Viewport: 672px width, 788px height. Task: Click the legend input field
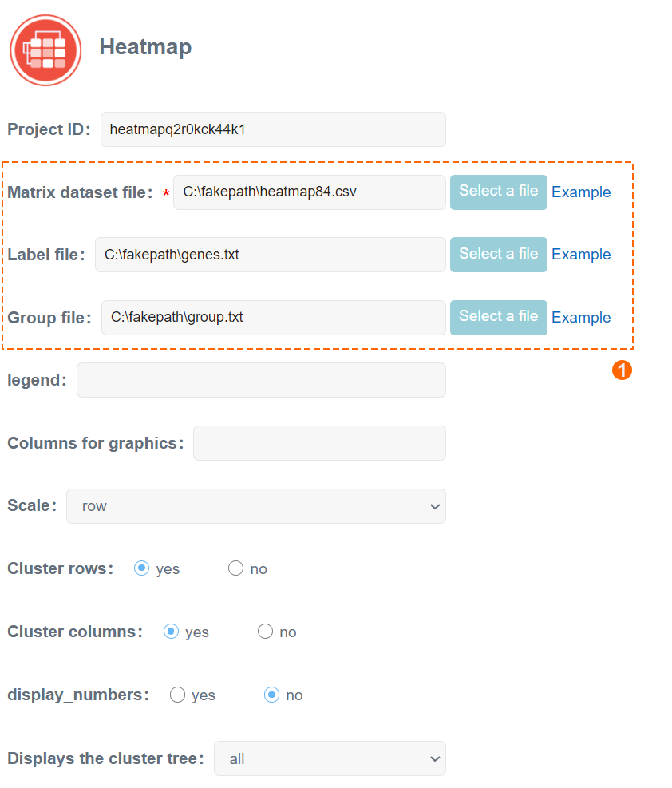click(x=261, y=380)
